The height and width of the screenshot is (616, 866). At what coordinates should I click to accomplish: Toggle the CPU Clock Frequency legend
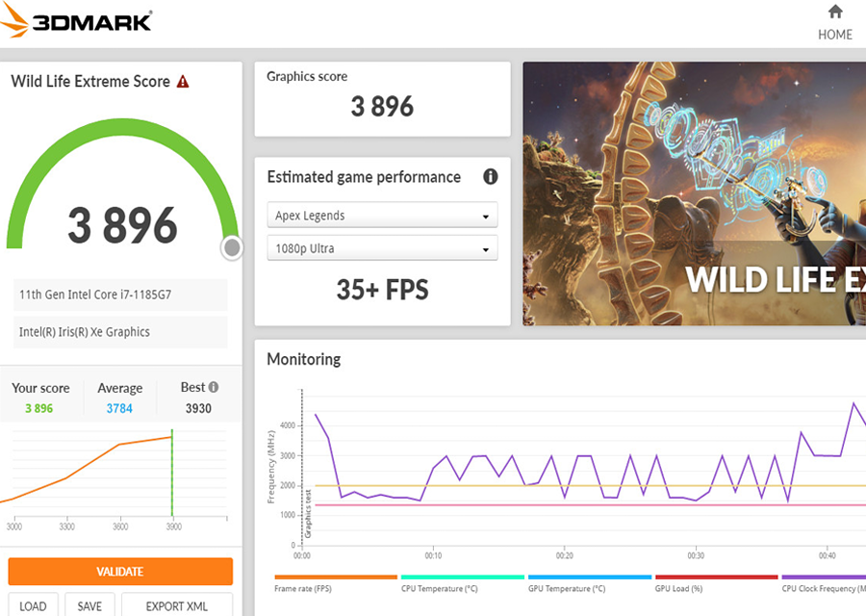click(824, 584)
